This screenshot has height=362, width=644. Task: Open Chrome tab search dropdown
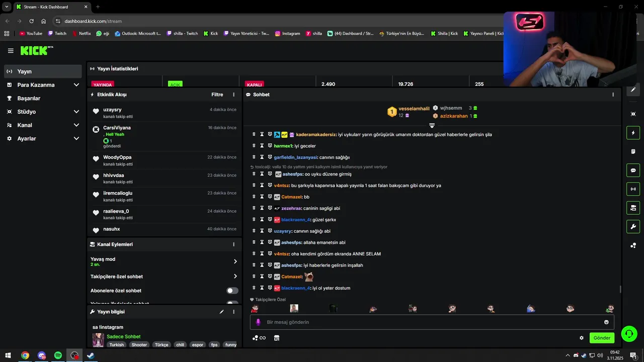point(7,7)
